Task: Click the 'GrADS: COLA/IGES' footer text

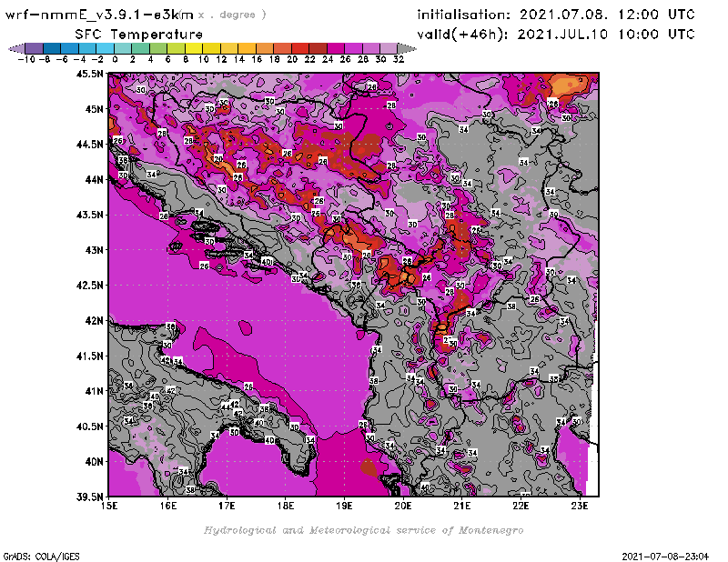Action: [x=41, y=557]
